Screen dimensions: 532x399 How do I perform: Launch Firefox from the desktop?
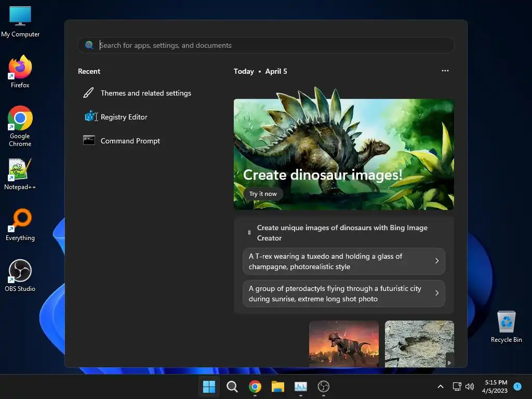[20, 72]
